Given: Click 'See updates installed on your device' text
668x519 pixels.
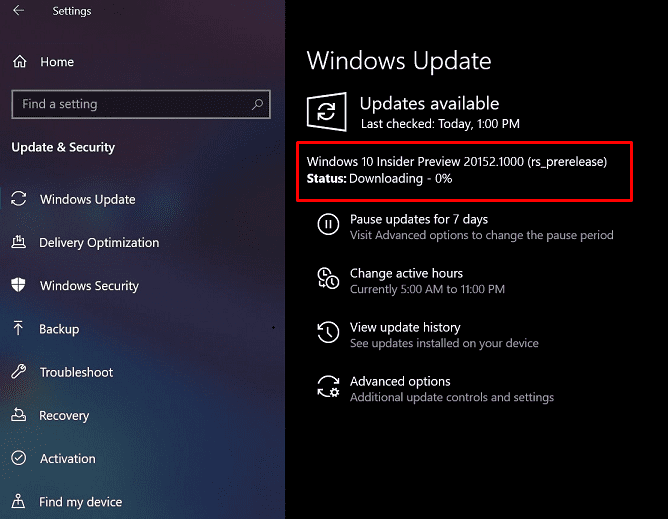Looking at the screenshot, I should coord(444,343).
